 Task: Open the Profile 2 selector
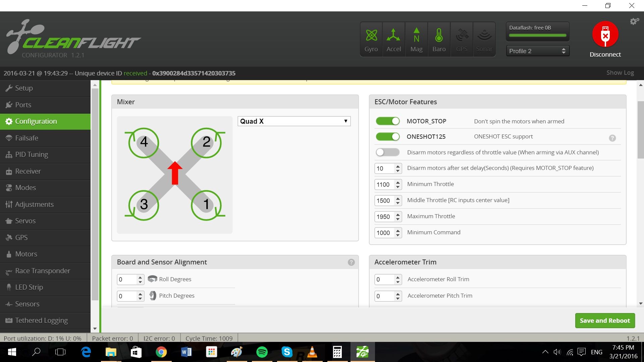(x=537, y=51)
